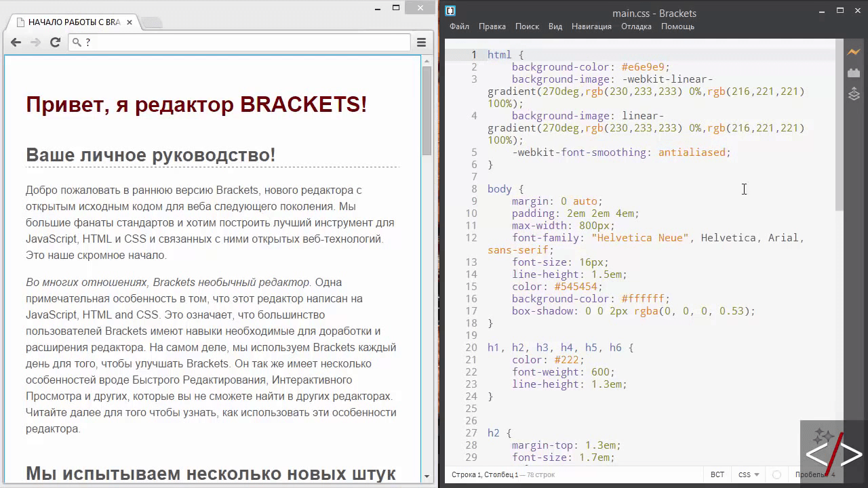
Task: Open Вид menu
Action: coord(555,26)
